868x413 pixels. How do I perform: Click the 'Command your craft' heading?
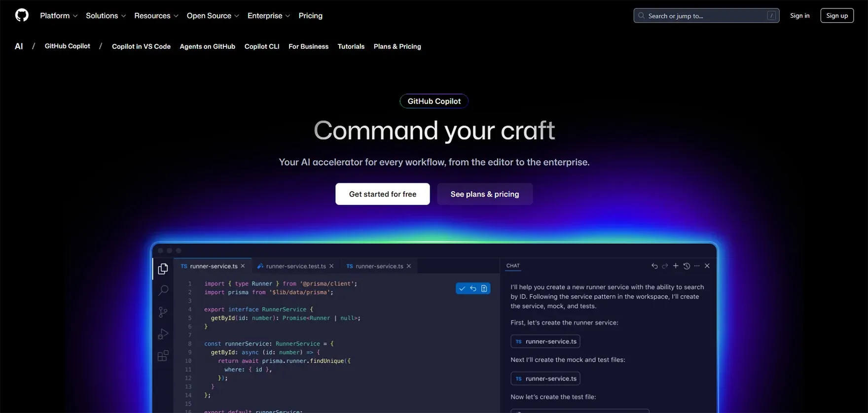[x=434, y=131]
